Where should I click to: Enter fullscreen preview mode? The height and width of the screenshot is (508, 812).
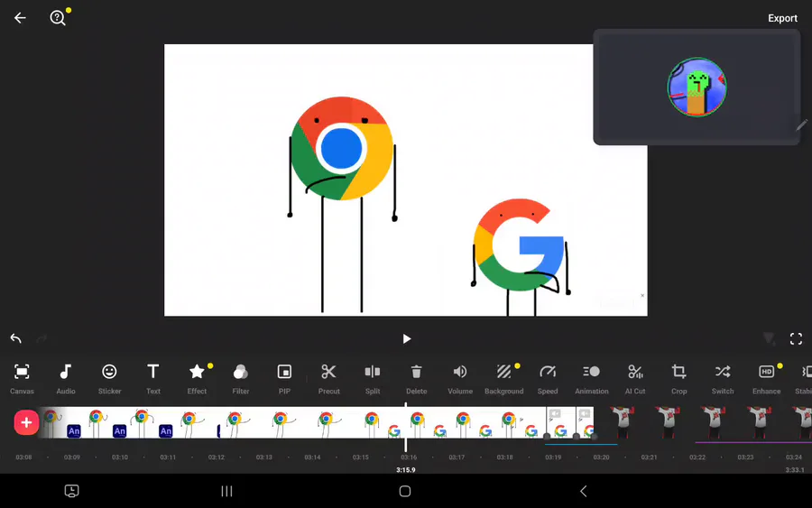796,338
